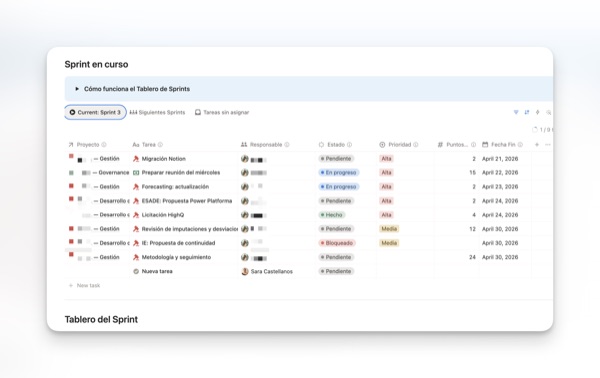Click the April 21, 2026 date cell
The width and height of the screenshot is (600, 378).
click(500, 159)
